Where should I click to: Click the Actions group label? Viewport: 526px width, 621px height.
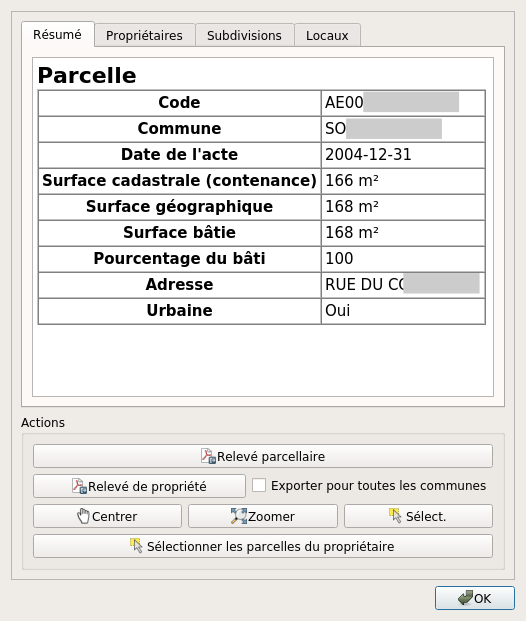pos(43,423)
